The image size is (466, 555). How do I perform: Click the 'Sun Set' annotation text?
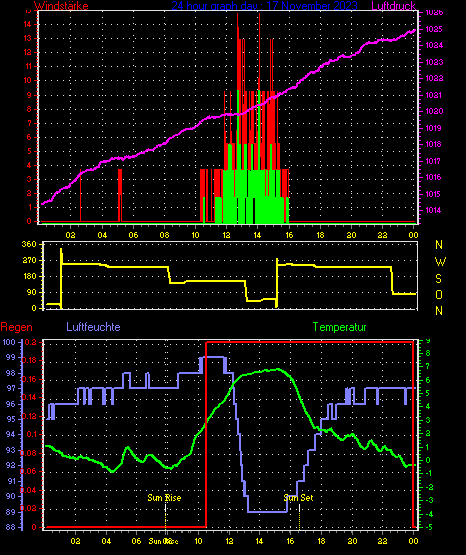298,498
